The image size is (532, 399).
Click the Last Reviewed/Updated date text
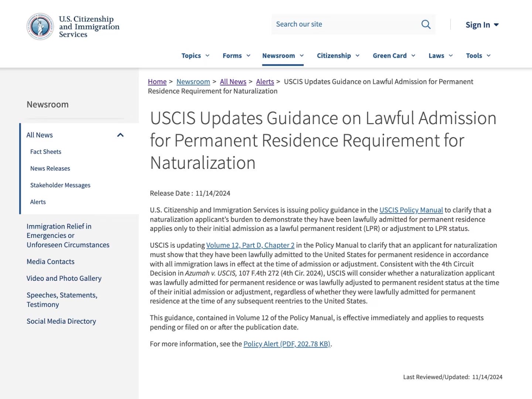(x=453, y=377)
